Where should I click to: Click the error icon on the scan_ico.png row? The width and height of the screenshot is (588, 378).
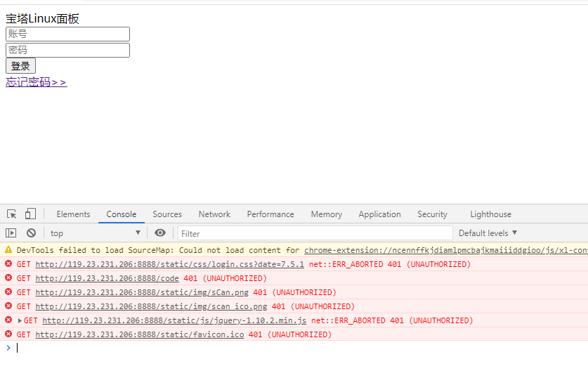click(8, 306)
